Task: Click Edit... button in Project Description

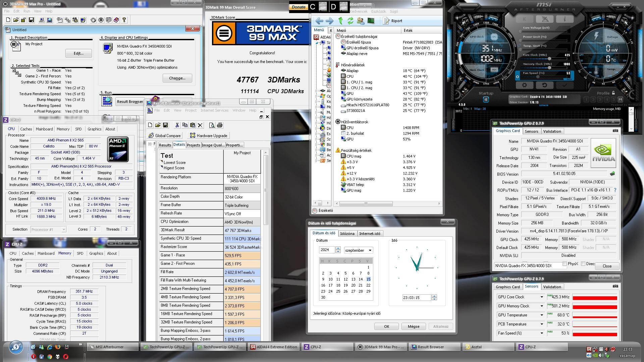Action: [x=78, y=53]
